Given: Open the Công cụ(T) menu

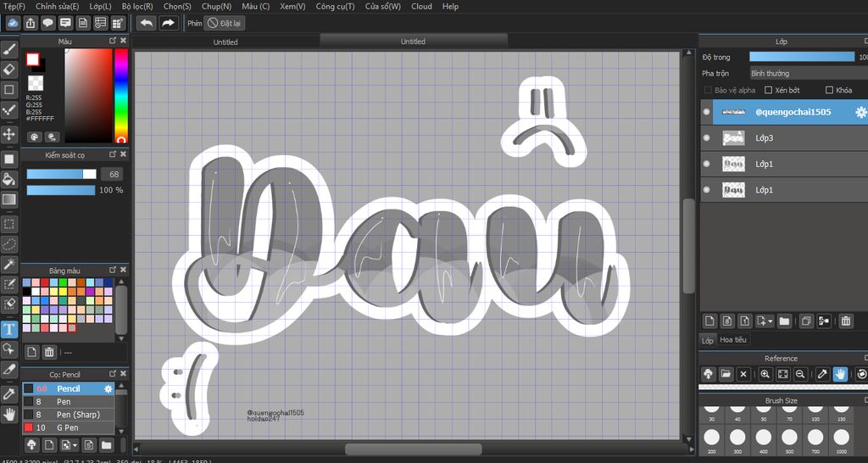Looking at the screenshot, I should coord(335,6).
